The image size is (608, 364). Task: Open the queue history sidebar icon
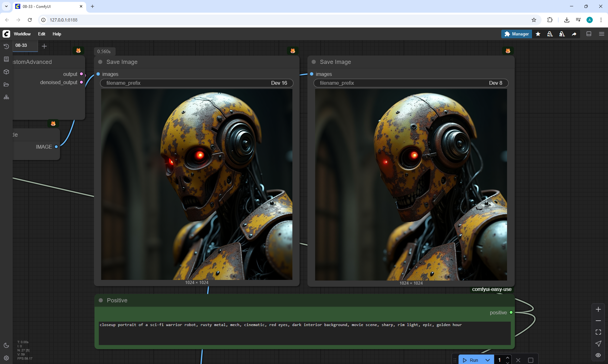(6, 46)
